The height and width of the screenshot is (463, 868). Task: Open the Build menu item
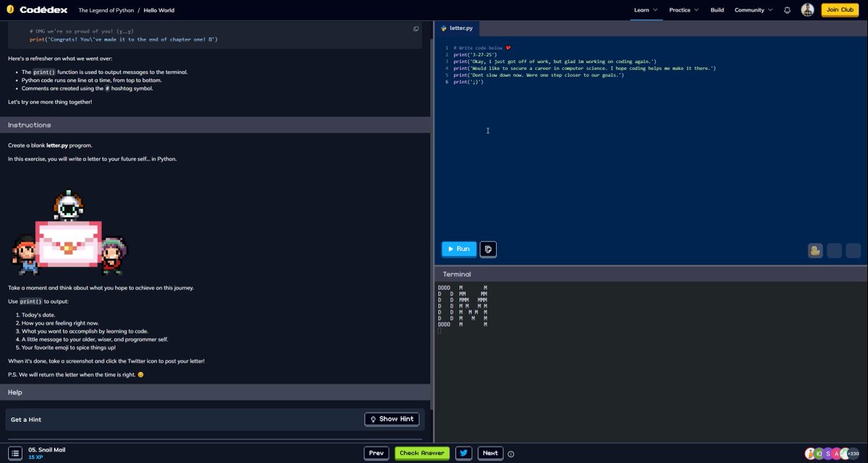717,10
